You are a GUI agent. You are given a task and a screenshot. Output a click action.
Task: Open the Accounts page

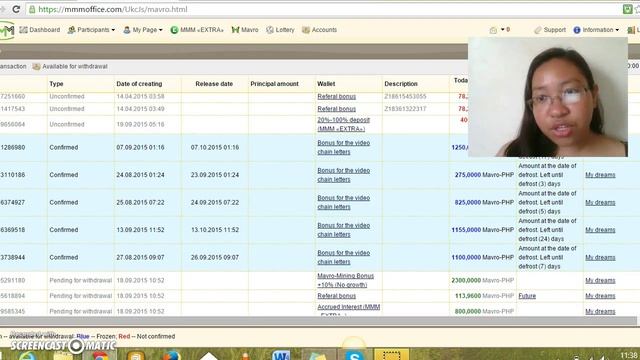tap(324, 30)
